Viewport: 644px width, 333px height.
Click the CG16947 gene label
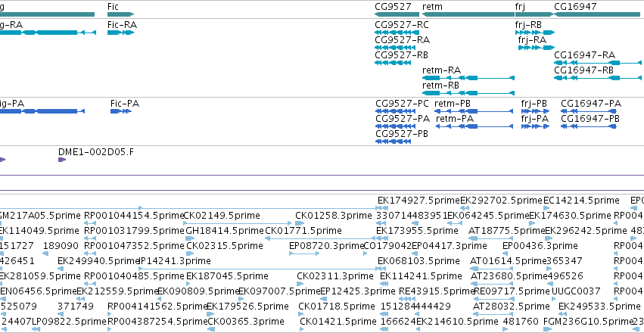pyautogui.click(x=575, y=7)
